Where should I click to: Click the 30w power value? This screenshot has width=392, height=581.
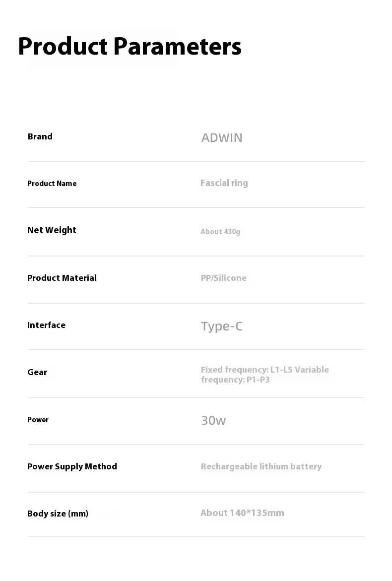213,421
